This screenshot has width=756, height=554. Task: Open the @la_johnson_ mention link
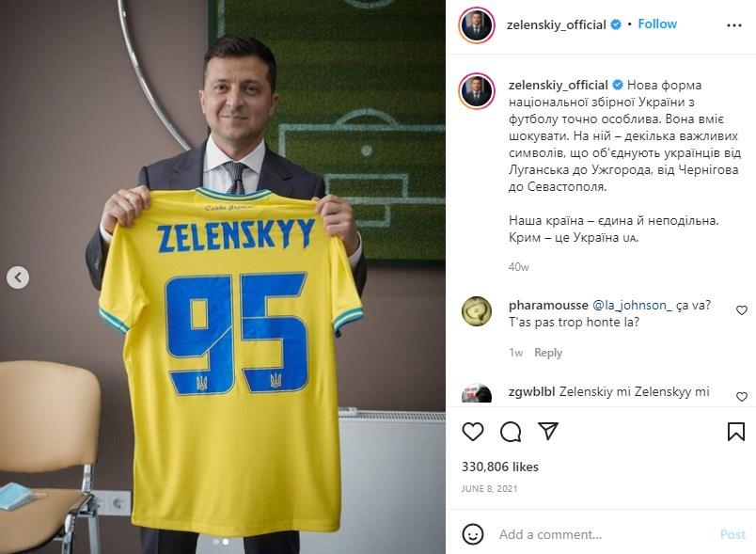pos(632,305)
